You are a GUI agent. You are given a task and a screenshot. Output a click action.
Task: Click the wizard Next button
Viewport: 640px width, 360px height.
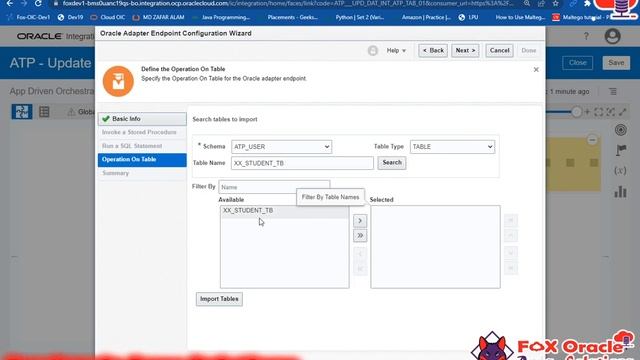tap(465, 51)
